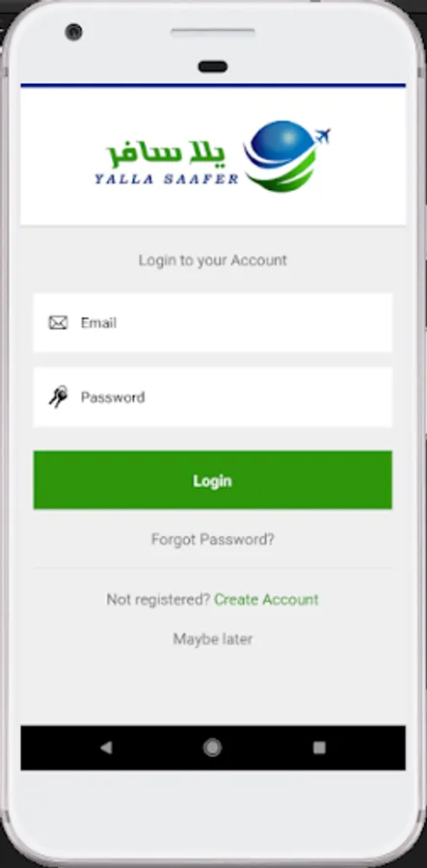Focus the Password input field
The height and width of the screenshot is (868, 427).
[x=213, y=397]
